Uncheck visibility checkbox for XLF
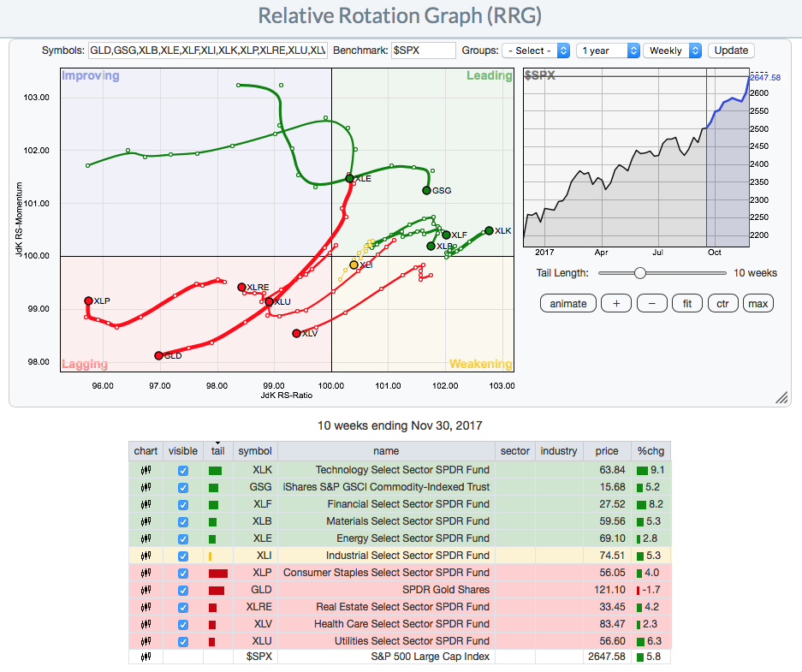This screenshot has width=802, height=672. 182,504
